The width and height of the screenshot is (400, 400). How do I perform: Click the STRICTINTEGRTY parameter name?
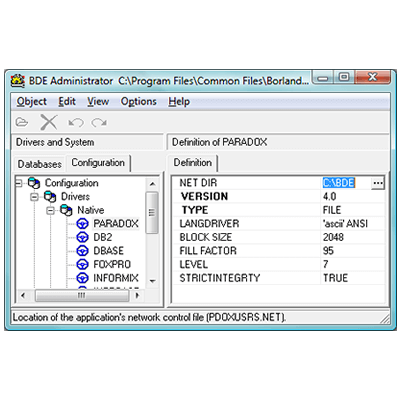[220, 278]
